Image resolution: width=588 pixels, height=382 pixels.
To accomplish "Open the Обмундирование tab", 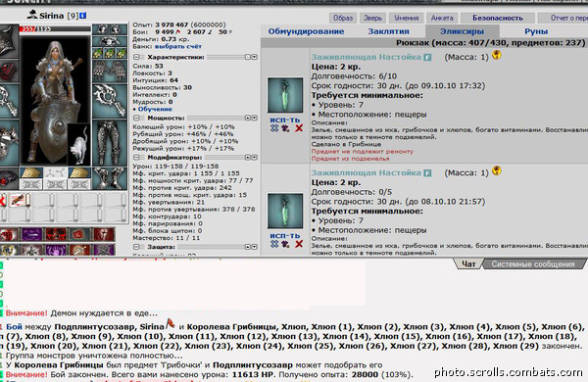I will 306,31.
